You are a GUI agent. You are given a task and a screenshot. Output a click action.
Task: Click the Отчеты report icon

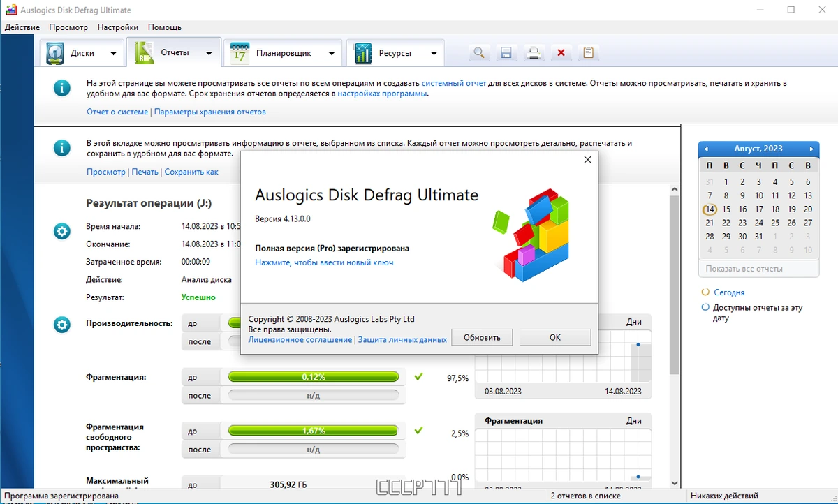[145, 53]
